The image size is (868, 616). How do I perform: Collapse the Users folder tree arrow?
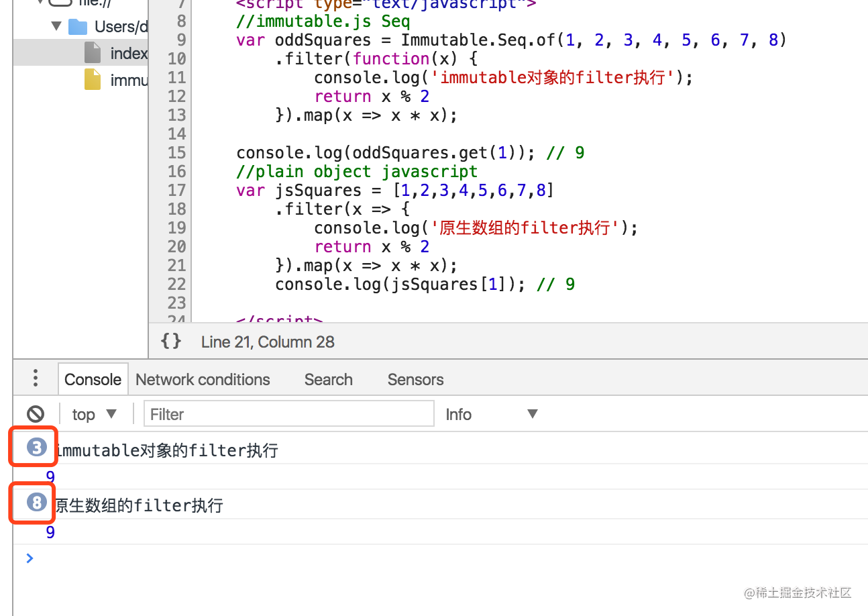click(x=56, y=27)
